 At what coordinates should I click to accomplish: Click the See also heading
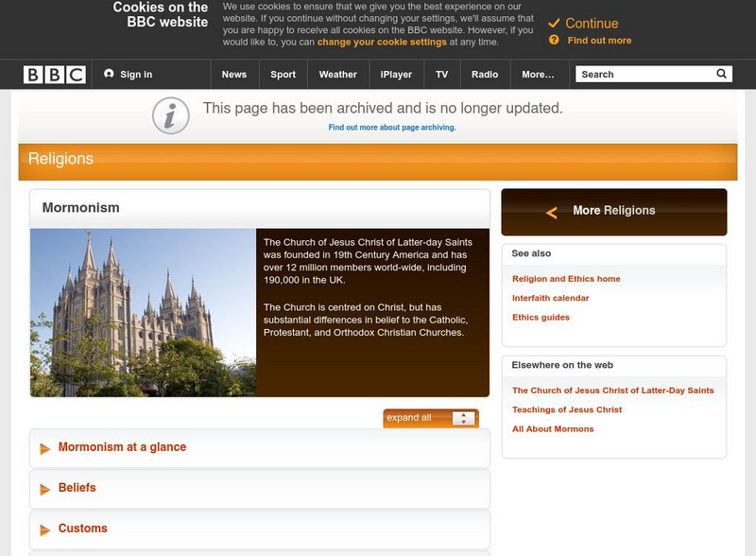tap(531, 253)
